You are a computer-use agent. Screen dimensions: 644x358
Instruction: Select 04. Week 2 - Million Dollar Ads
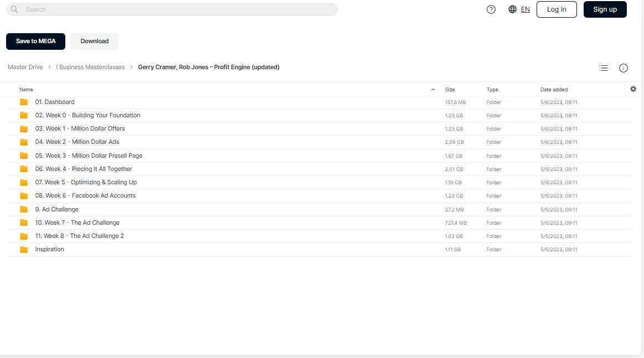pyautogui.click(x=77, y=142)
